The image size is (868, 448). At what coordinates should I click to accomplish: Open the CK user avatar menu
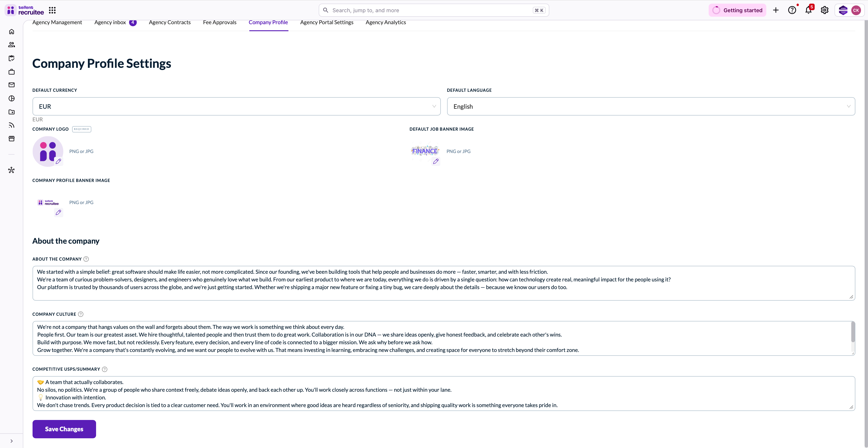[x=856, y=10]
